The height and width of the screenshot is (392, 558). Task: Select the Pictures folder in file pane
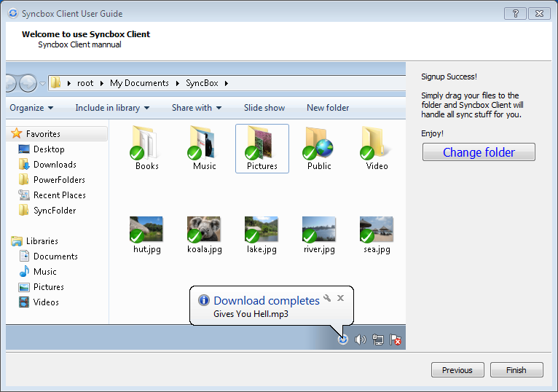[x=262, y=149]
